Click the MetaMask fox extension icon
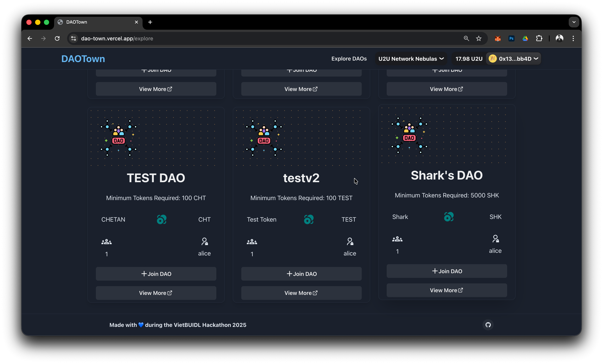The image size is (603, 364). tap(498, 38)
